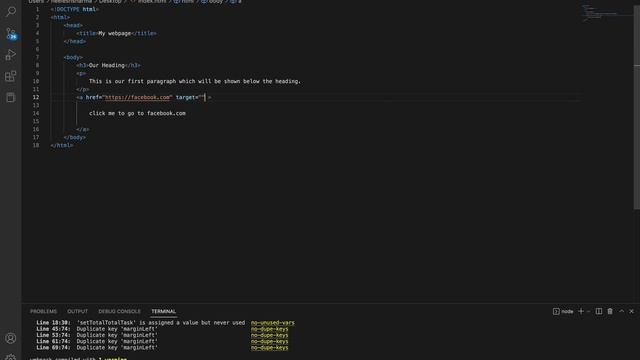Click the https://facebook.com URL in code
640x360 pixels.
coord(137,97)
